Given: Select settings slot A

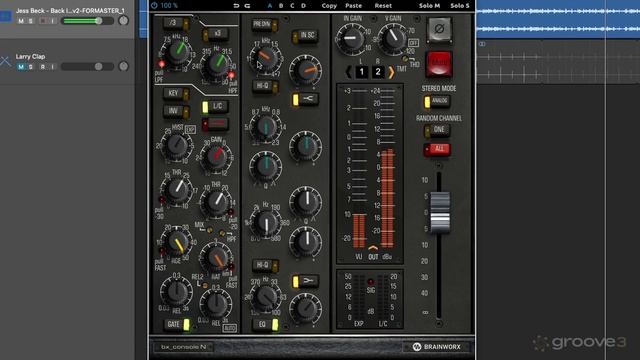Looking at the screenshot, I should pyautogui.click(x=270, y=6).
